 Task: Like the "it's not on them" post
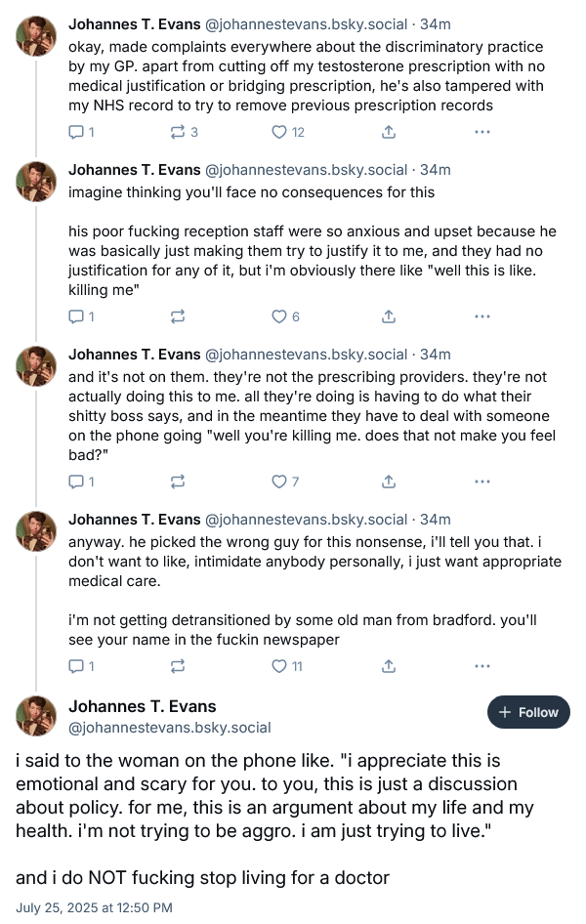click(280, 482)
